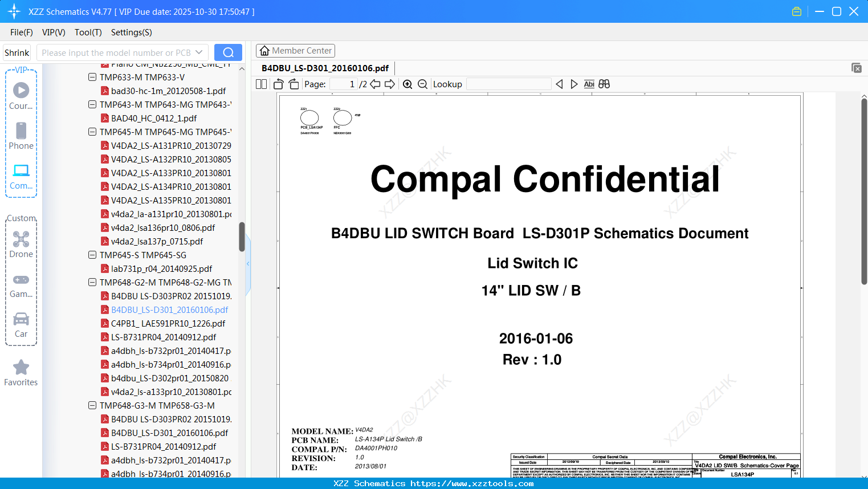Image resolution: width=868 pixels, height=489 pixels.
Task: Open LS-B731PR04_20140912.pdf under TMP648-G2-M
Action: (164, 337)
